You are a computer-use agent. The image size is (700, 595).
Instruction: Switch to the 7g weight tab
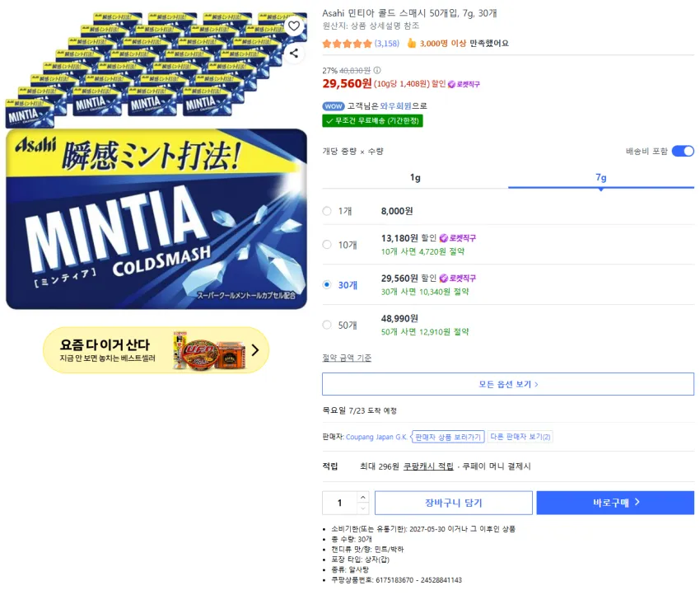click(x=601, y=178)
